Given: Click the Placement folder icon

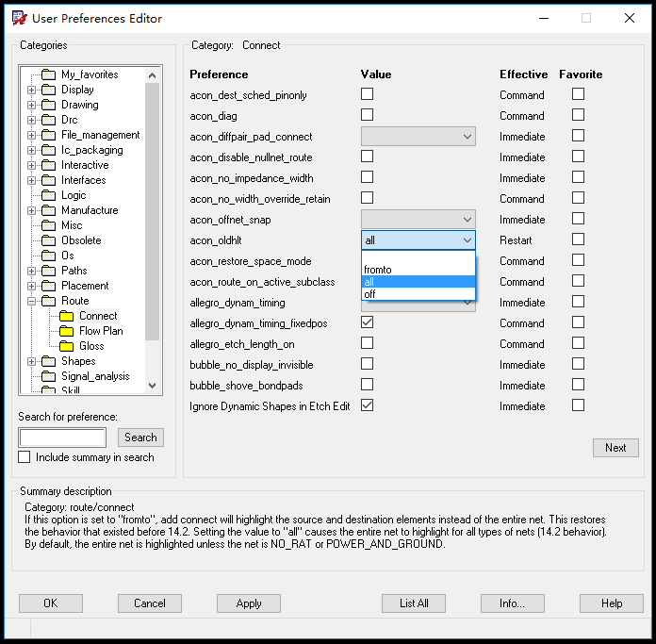Looking at the screenshot, I should (48, 286).
